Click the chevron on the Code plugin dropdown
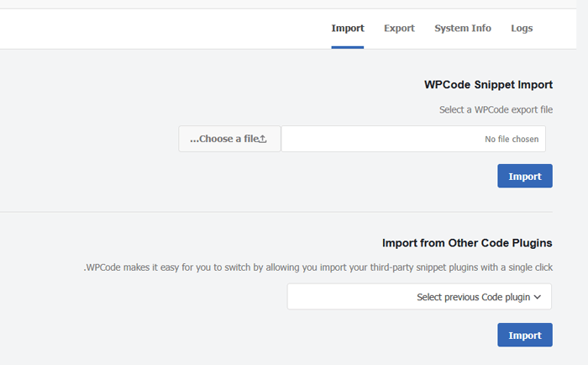 tap(538, 297)
